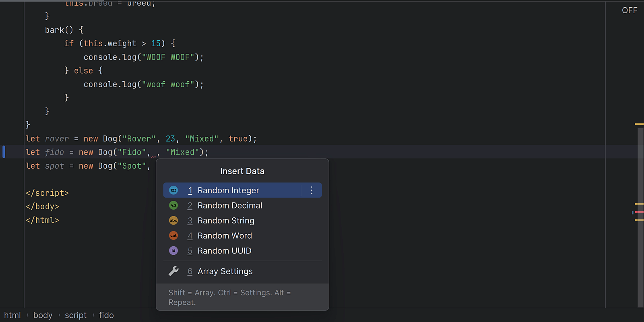Screen dimensions: 644x322
Task: Open Array Settings entry
Action: pos(242,271)
